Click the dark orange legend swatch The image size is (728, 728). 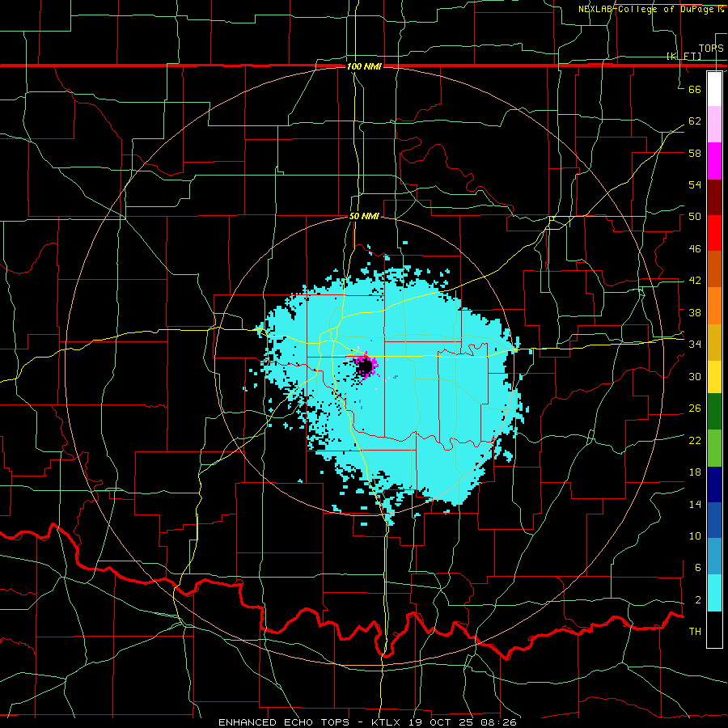click(x=714, y=269)
